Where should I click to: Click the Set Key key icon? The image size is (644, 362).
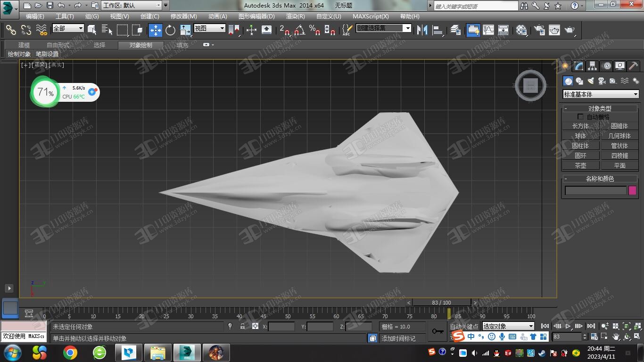pos(438,331)
